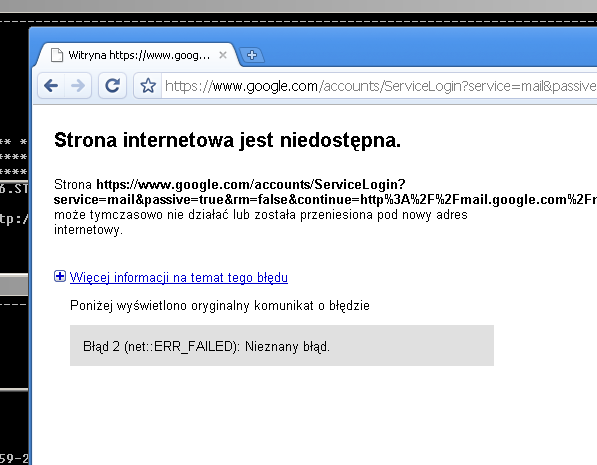Bring the black terminal window to the front

[14, 229]
